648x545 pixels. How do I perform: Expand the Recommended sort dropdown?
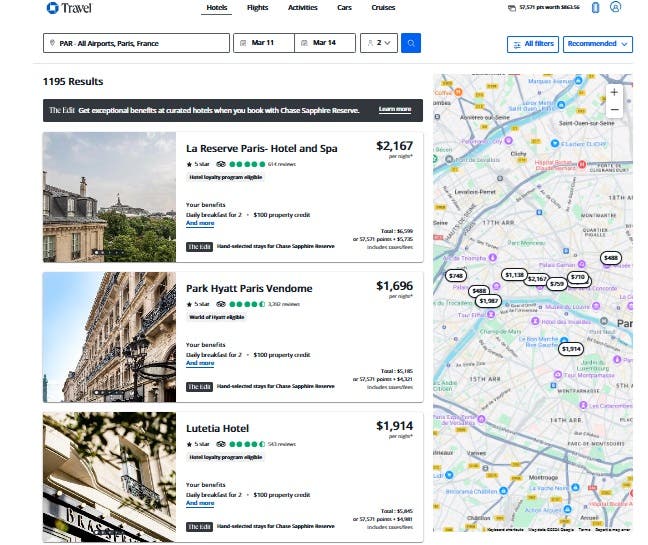(x=598, y=44)
